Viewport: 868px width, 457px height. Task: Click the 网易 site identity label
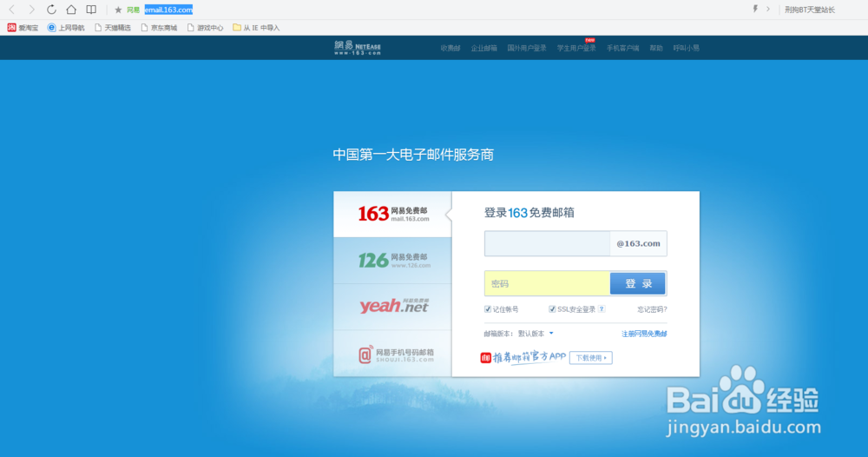click(x=133, y=10)
